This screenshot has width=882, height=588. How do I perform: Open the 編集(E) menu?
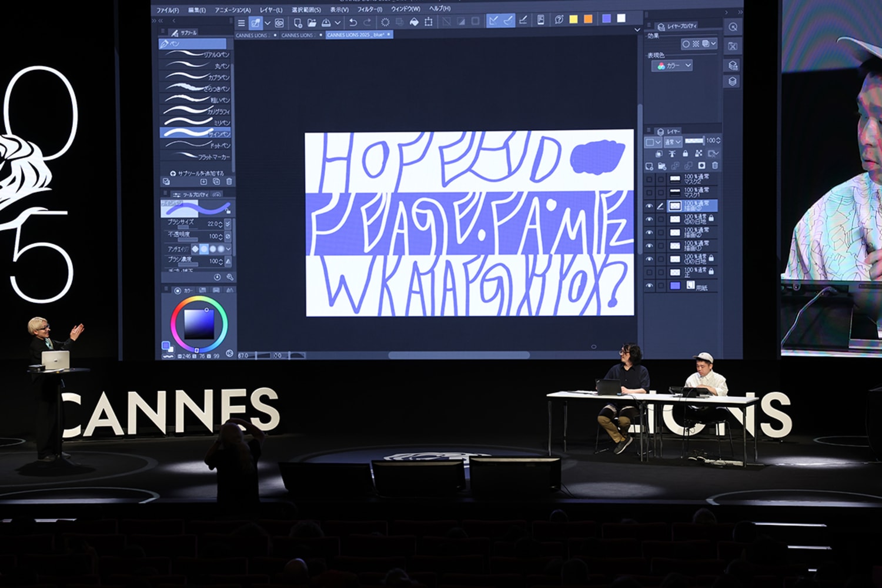197,10
